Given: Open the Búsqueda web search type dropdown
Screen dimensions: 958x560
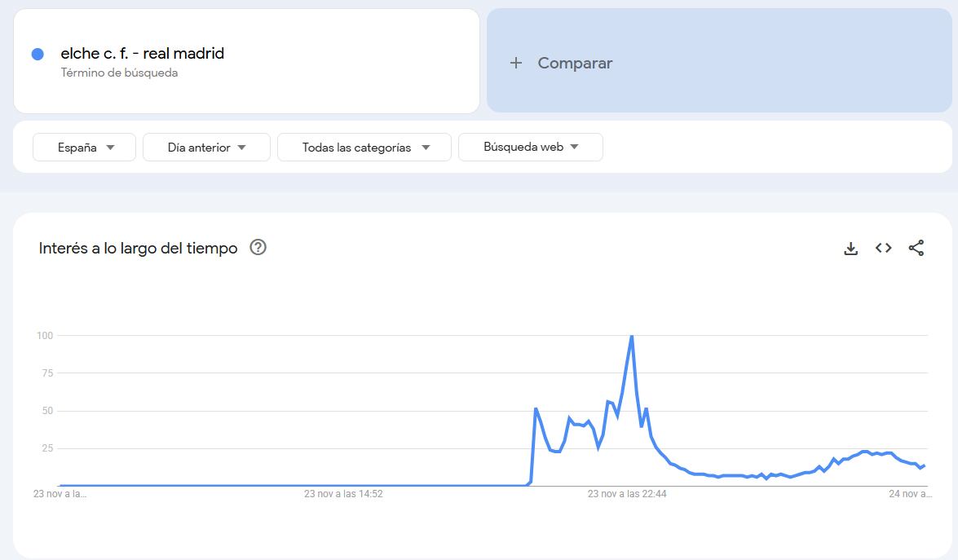Looking at the screenshot, I should 531,147.
